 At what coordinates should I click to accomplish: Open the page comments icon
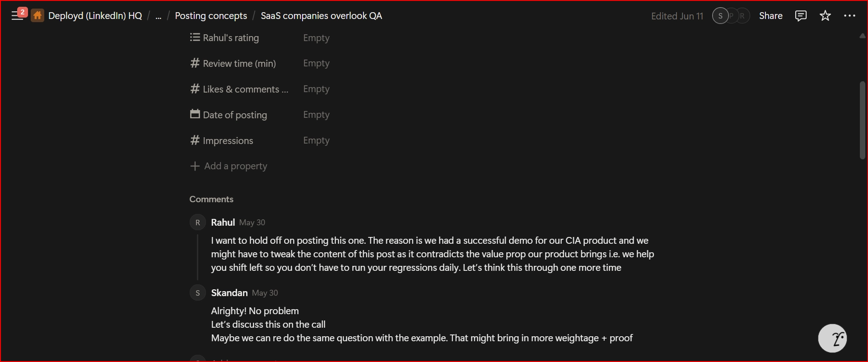pyautogui.click(x=800, y=16)
